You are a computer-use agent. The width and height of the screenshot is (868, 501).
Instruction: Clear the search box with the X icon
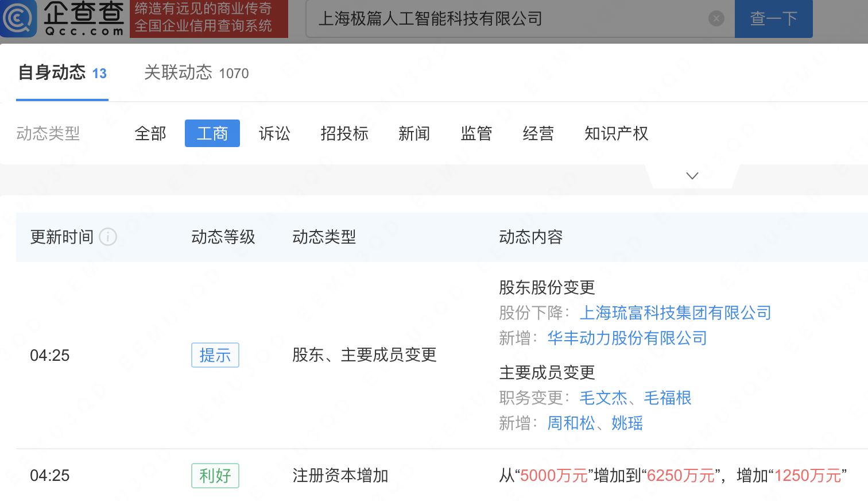pos(716,18)
